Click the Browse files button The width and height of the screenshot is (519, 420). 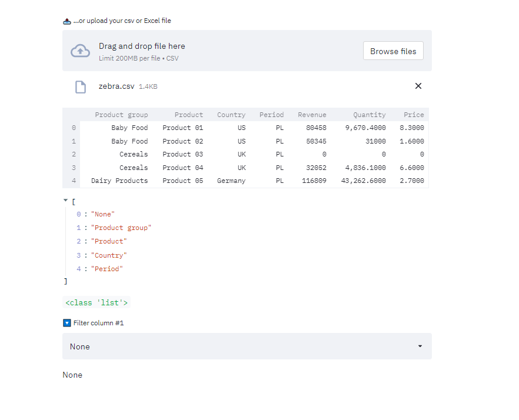(393, 51)
